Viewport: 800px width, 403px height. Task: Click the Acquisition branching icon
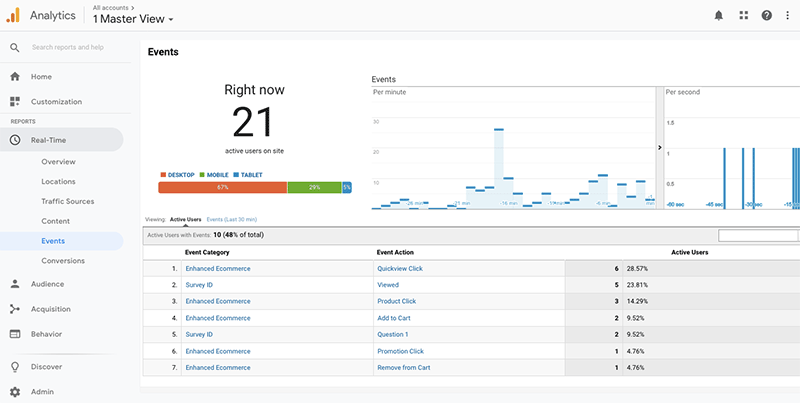[15, 309]
